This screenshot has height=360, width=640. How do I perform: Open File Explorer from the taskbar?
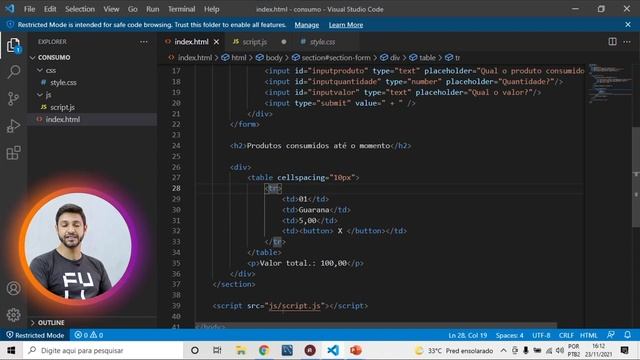pyautogui.click(x=240, y=350)
